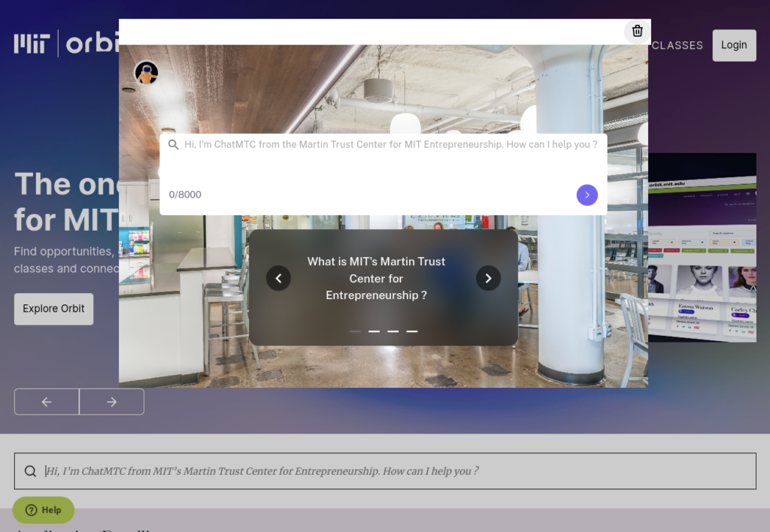Select the first carousel indicator dot
770x532 pixels.
point(355,331)
